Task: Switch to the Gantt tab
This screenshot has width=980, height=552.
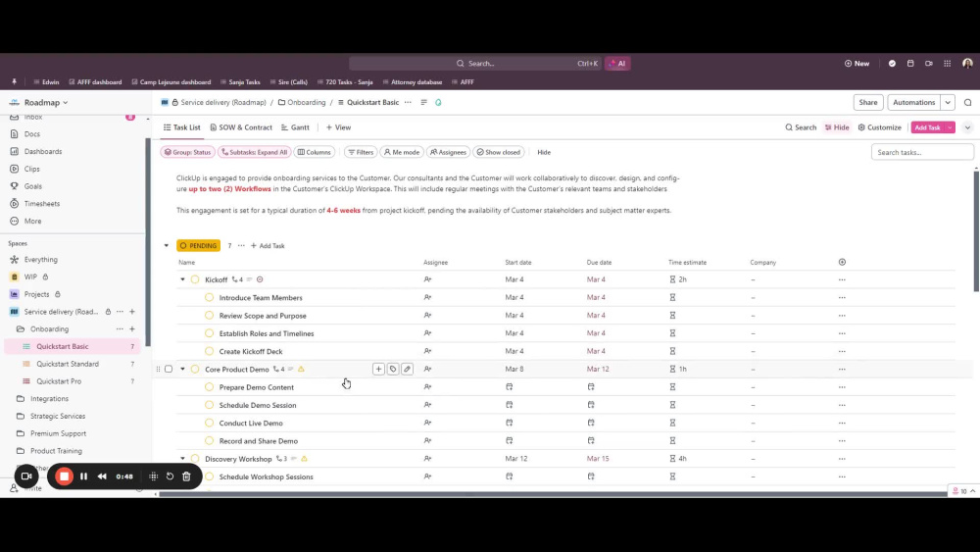Action: point(296,127)
